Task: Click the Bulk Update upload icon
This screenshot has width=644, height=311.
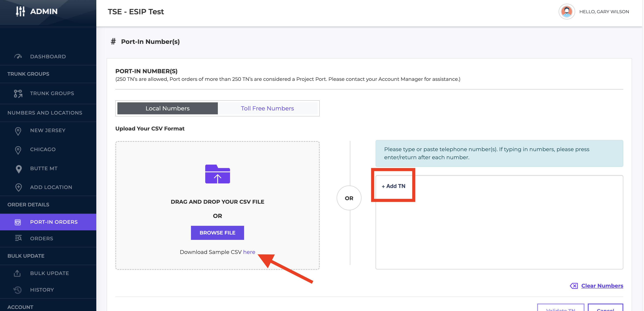Action: click(x=17, y=273)
